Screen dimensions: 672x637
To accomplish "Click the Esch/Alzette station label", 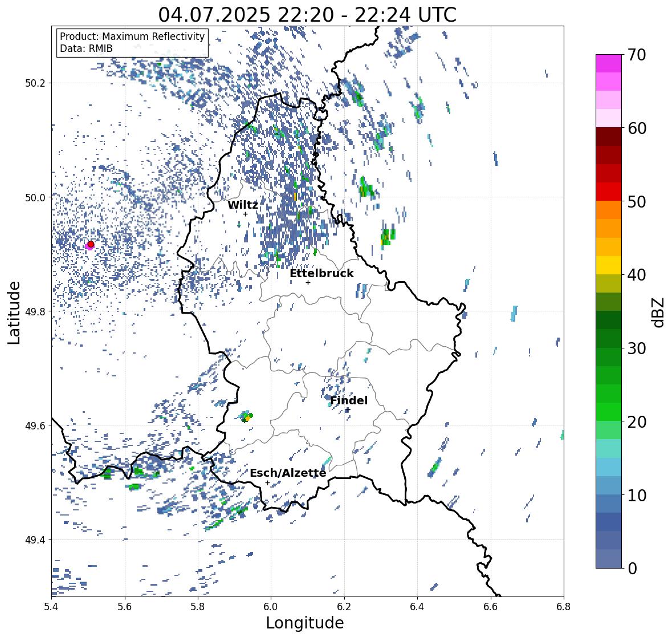I will click(288, 473).
